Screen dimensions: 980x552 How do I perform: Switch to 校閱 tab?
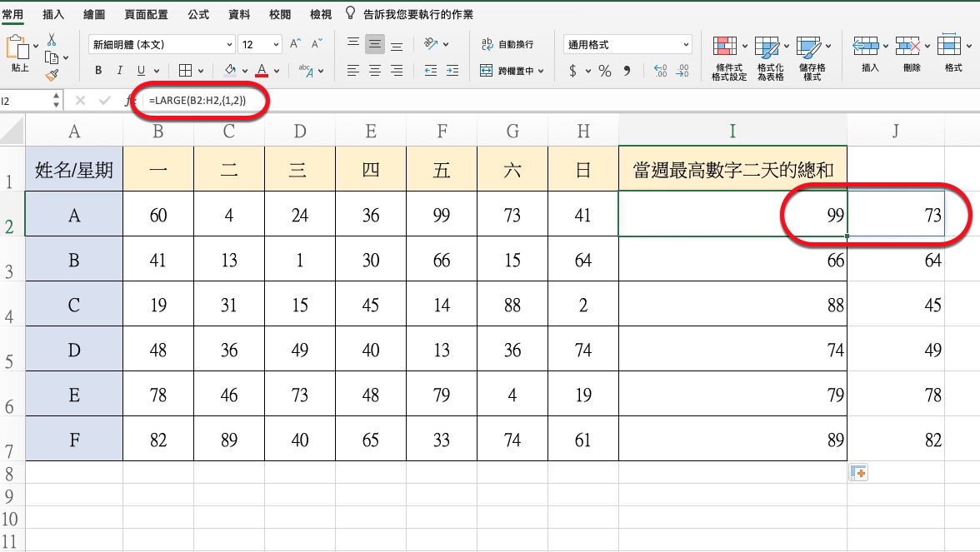279,14
